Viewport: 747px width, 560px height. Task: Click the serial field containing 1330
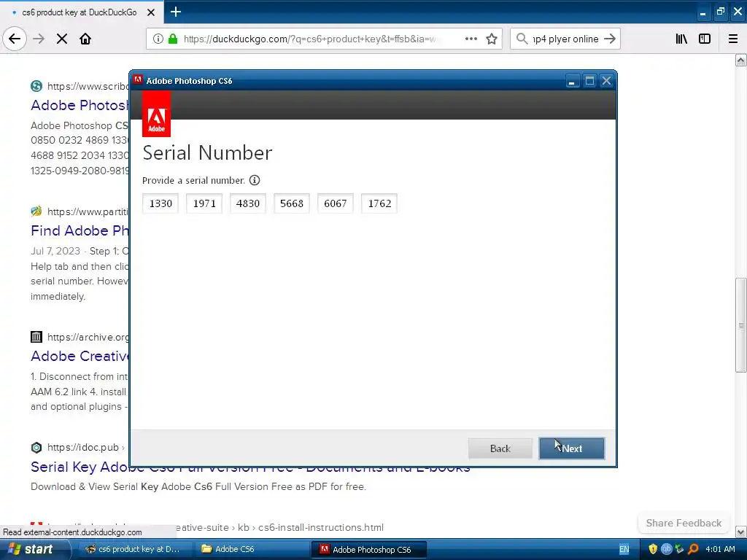(x=160, y=203)
